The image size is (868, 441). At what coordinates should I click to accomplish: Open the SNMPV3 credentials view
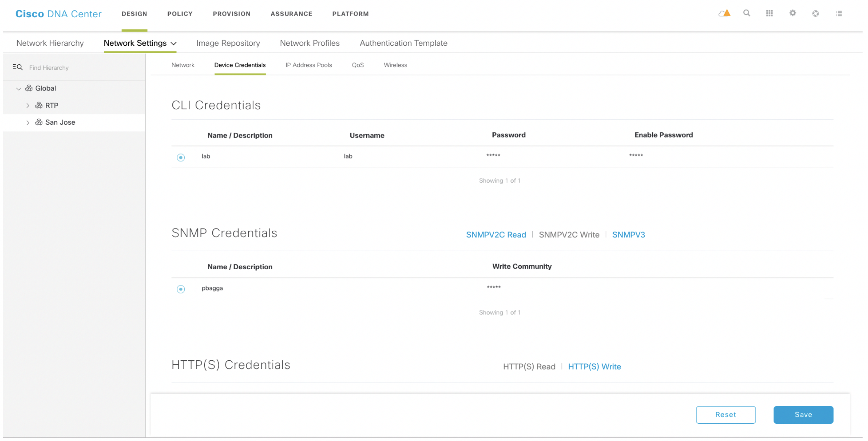628,234
